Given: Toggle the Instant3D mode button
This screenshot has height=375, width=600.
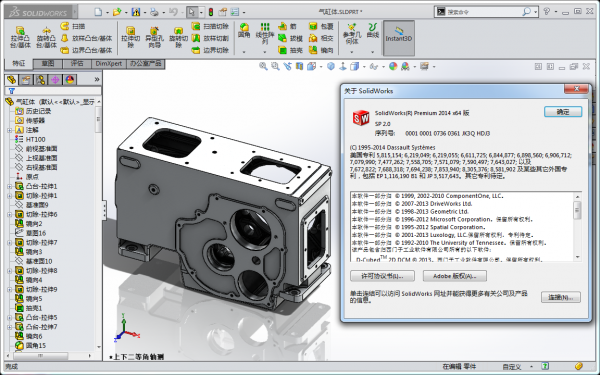Looking at the screenshot, I should click(399, 38).
